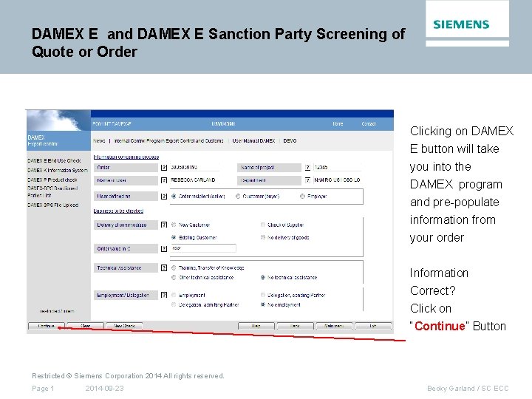Open DEMO link in navigation bar
The image size is (532, 399).
290,140
